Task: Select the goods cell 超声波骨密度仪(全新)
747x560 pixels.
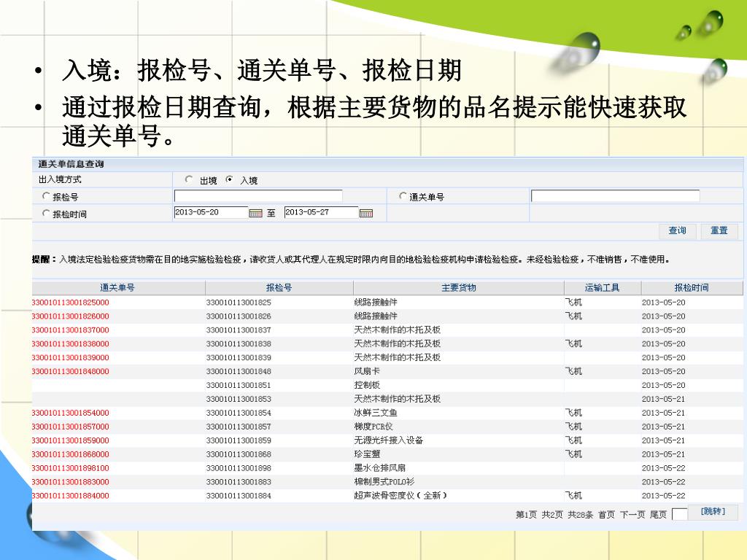Action: pos(400,496)
